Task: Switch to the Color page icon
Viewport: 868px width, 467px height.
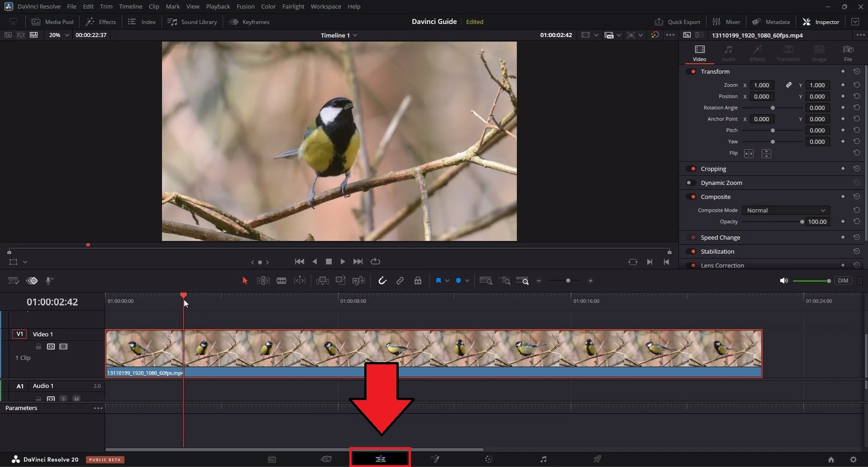Action: [489, 459]
